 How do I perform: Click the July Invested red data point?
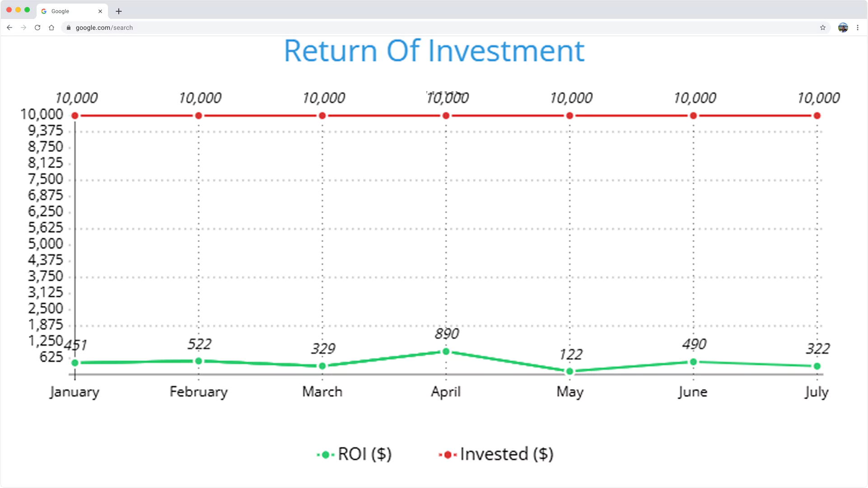[817, 116]
